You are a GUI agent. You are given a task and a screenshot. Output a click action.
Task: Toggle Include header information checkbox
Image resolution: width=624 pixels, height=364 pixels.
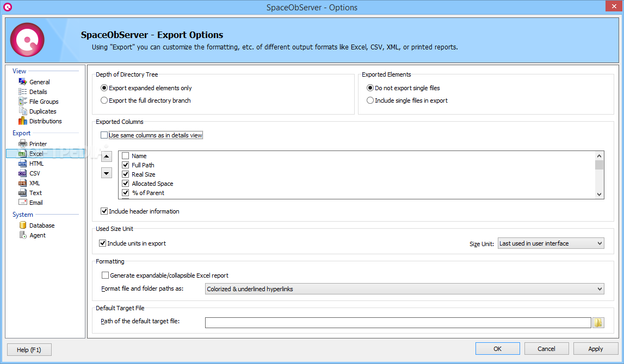(104, 211)
